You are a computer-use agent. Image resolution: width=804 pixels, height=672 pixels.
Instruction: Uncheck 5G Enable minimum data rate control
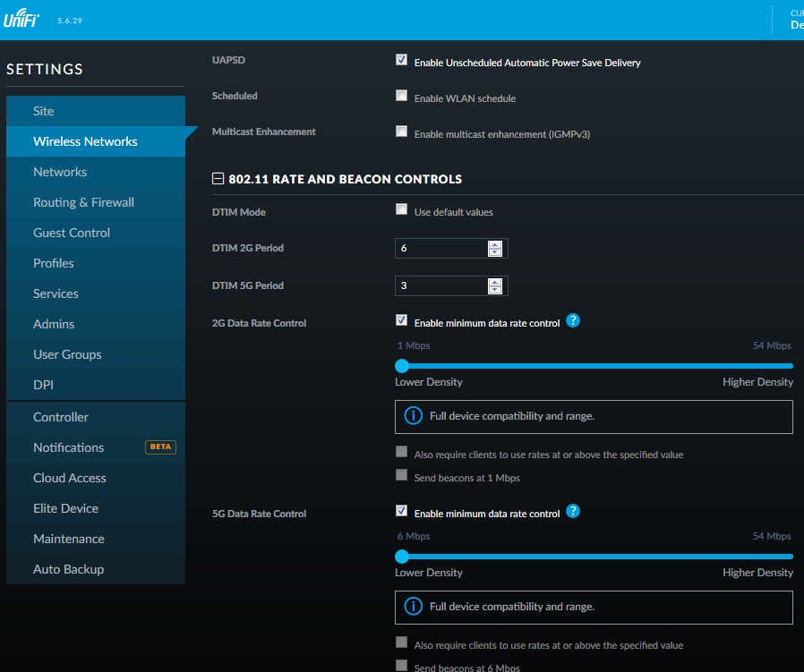[x=401, y=511]
